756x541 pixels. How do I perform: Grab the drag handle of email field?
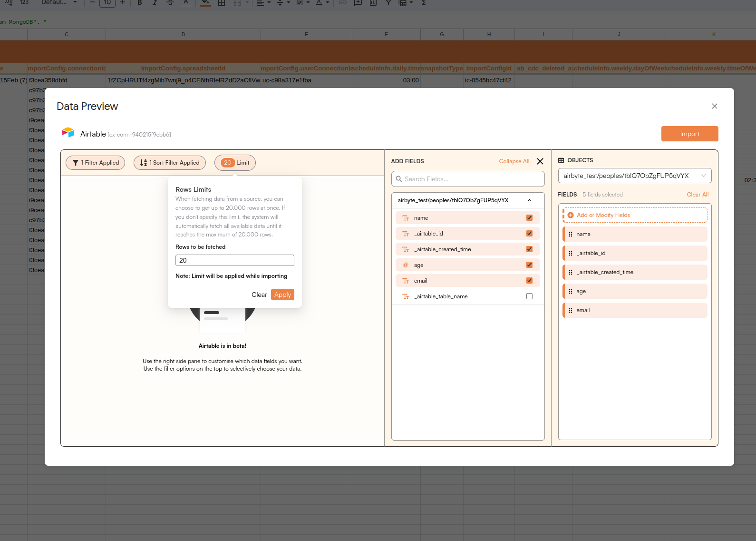pyautogui.click(x=571, y=310)
